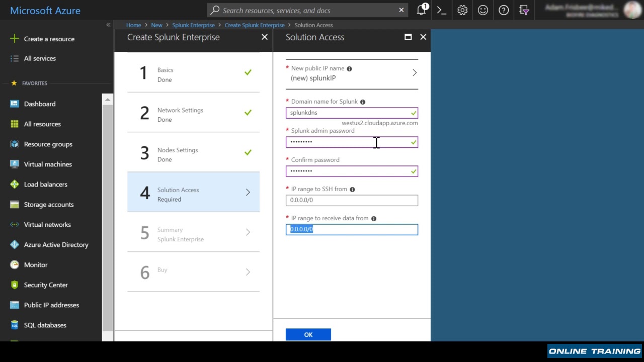Click New in breadcrumb
The image size is (644, 362).
157,25
